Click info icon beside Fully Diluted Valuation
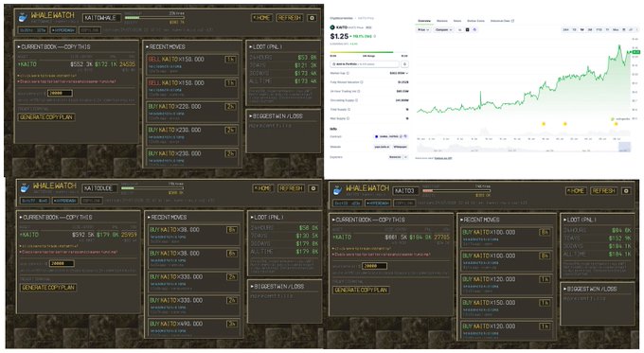Screen dimensions: 644x353 362,82
